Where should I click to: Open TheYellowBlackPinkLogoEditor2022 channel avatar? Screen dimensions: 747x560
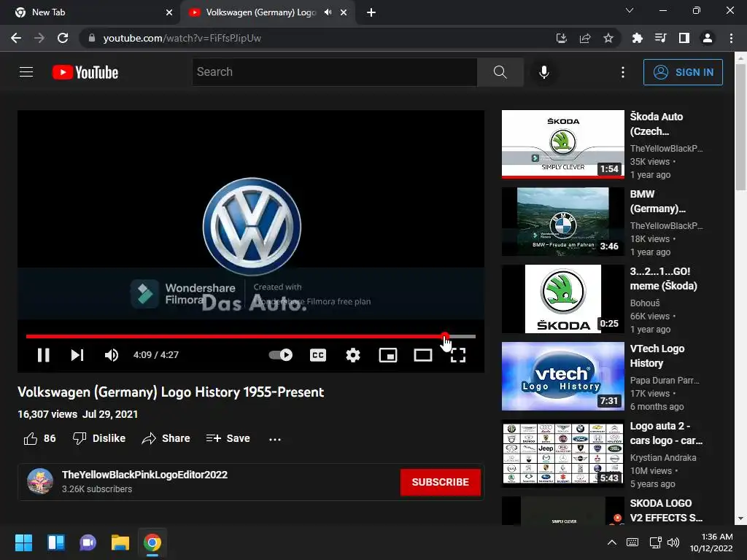40,481
